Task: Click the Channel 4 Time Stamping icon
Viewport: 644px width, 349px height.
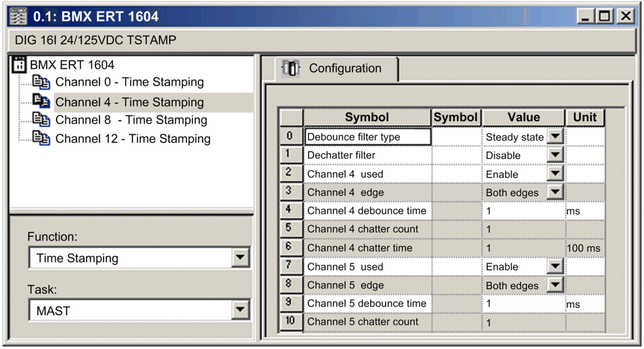Action: 41,101
